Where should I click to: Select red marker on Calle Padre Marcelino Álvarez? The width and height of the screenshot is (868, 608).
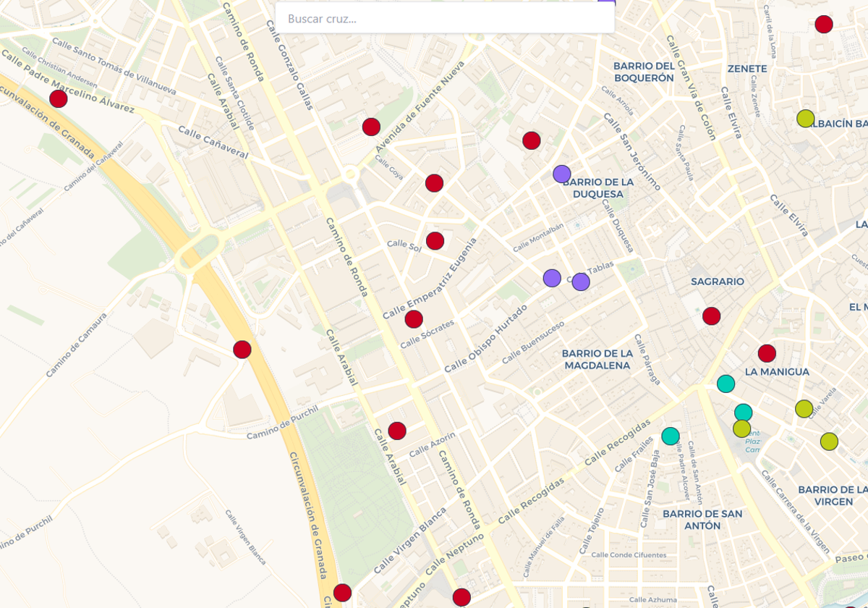59,98
